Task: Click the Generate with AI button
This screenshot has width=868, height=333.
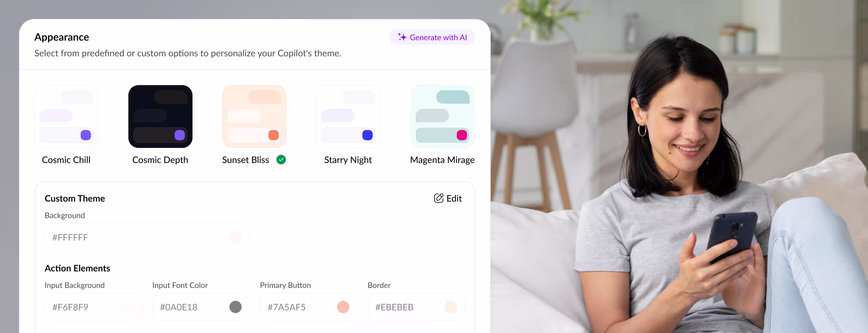Action: 432,37
